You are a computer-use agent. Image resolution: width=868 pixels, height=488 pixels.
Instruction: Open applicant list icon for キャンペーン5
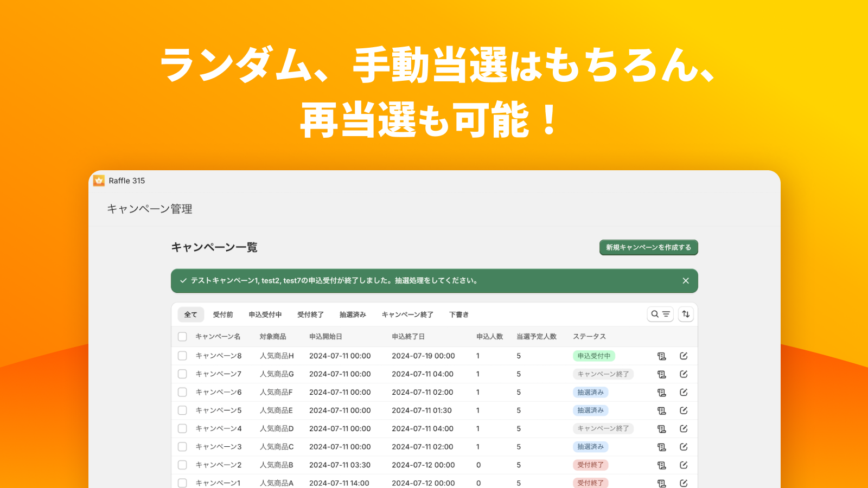tap(661, 410)
